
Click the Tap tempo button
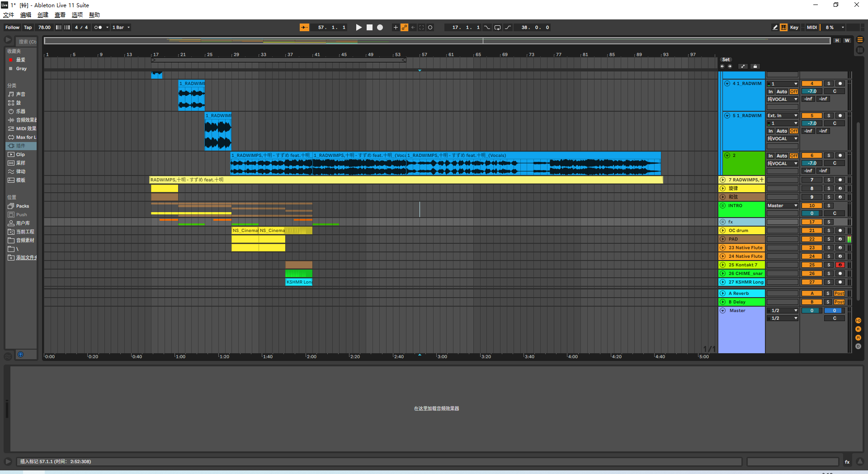pyautogui.click(x=28, y=28)
